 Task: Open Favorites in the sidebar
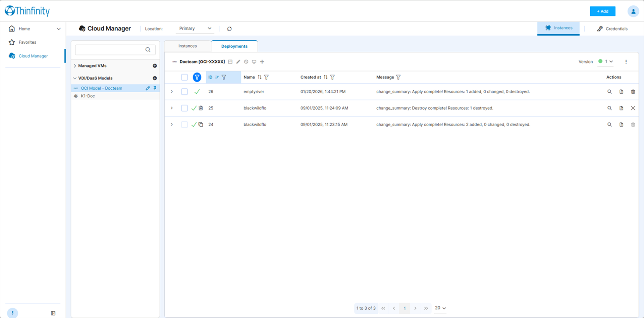(x=28, y=42)
